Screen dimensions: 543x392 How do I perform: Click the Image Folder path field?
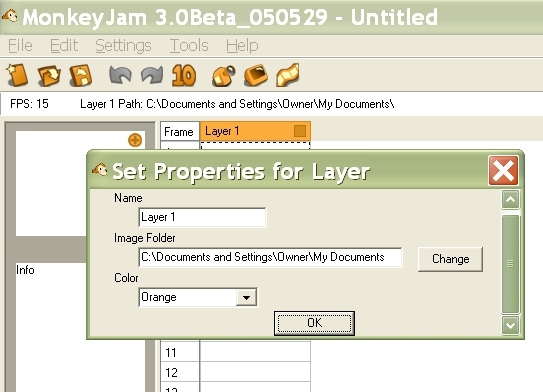coord(270,257)
